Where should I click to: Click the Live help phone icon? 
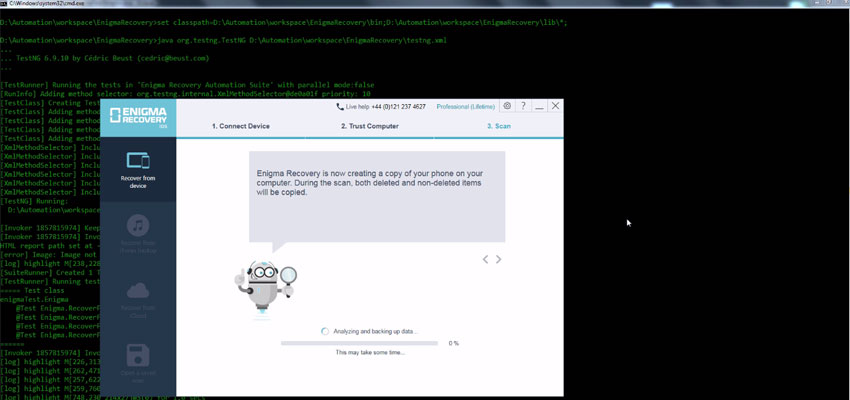click(340, 107)
